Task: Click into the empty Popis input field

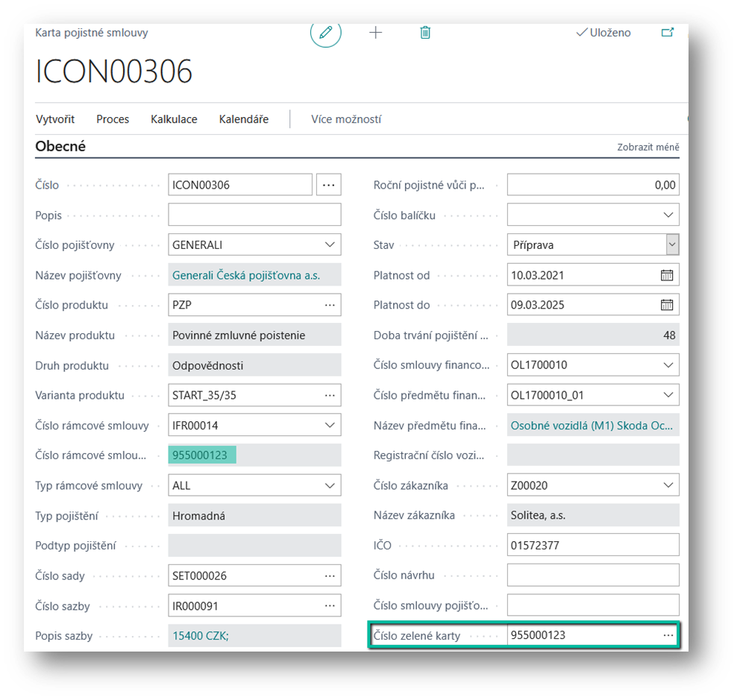Action: [254, 215]
